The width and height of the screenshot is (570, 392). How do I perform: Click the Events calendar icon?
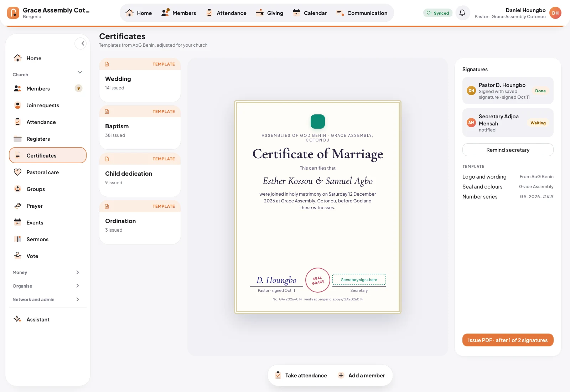[x=17, y=222]
